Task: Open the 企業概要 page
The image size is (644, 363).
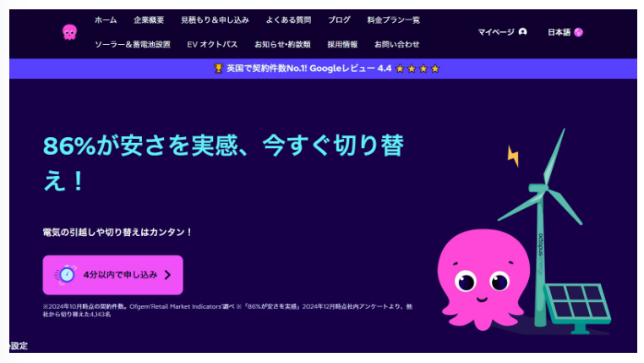Action: [x=149, y=19]
